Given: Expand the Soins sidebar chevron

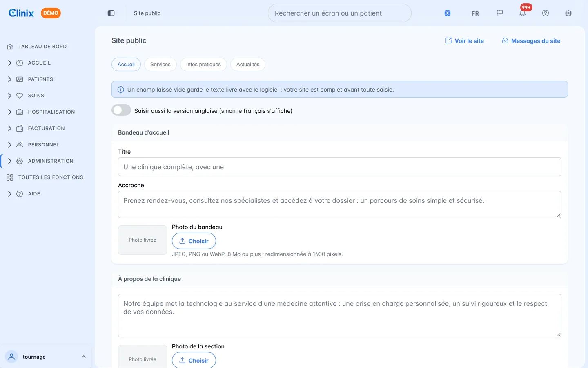Looking at the screenshot, I should pos(10,96).
